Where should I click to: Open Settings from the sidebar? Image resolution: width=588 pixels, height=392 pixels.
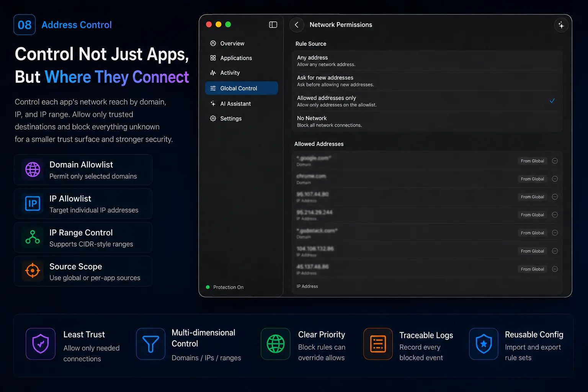(242, 119)
